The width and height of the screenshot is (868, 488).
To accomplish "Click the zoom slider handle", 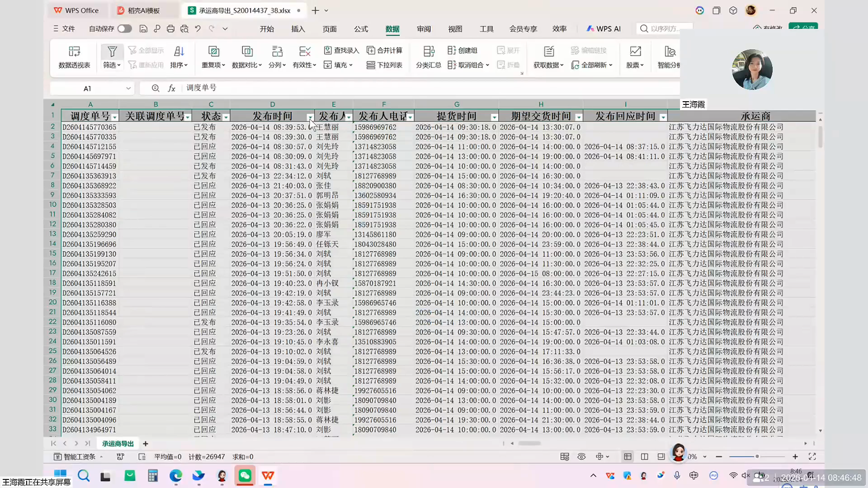I will click(757, 457).
